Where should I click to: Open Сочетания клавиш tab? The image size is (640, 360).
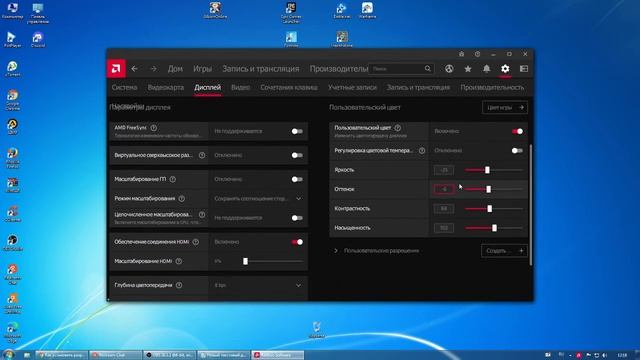[x=289, y=87]
